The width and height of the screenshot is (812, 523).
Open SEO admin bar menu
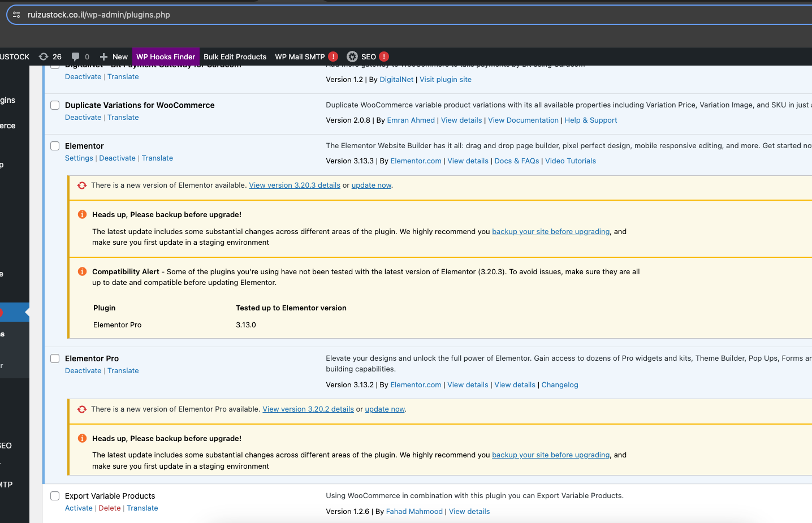pos(369,57)
